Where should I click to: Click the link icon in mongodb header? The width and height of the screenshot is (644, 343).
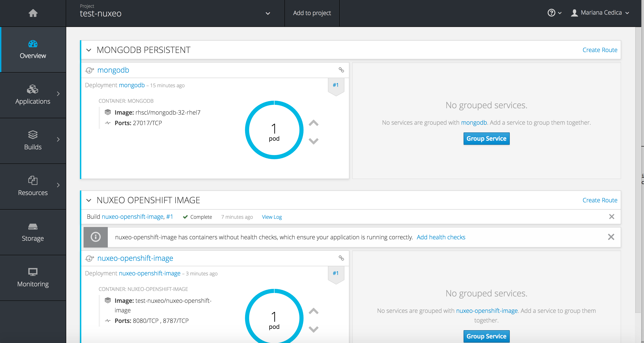(341, 70)
